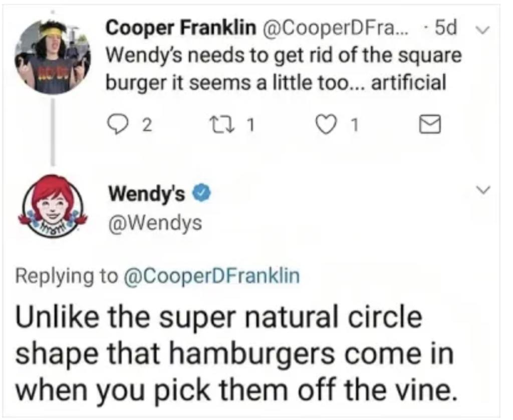
Task: Open Cooper Franklin's display name
Action: tap(181, 28)
